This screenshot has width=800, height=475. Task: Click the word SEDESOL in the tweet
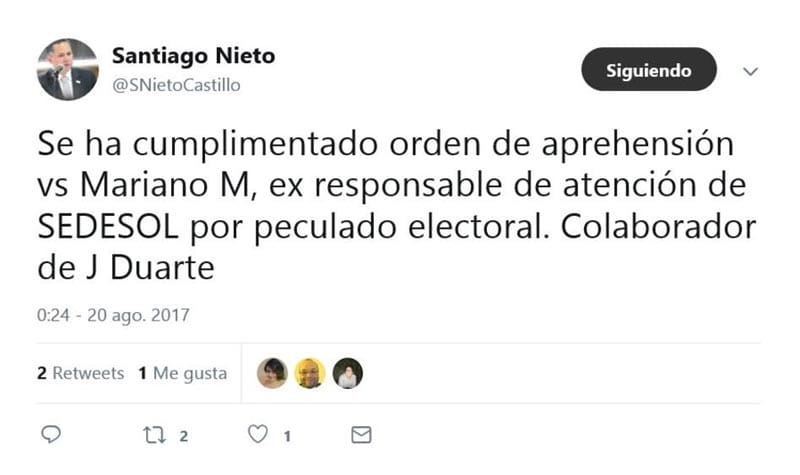click(x=108, y=227)
